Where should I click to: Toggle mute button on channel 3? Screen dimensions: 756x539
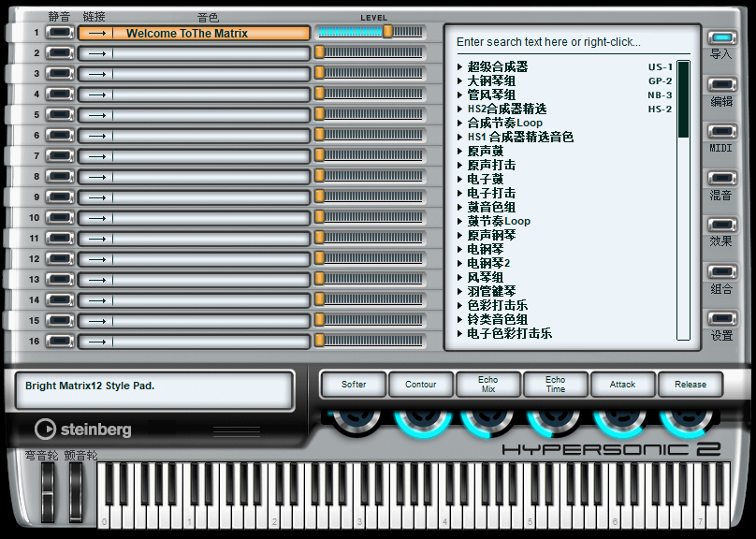point(60,74)
